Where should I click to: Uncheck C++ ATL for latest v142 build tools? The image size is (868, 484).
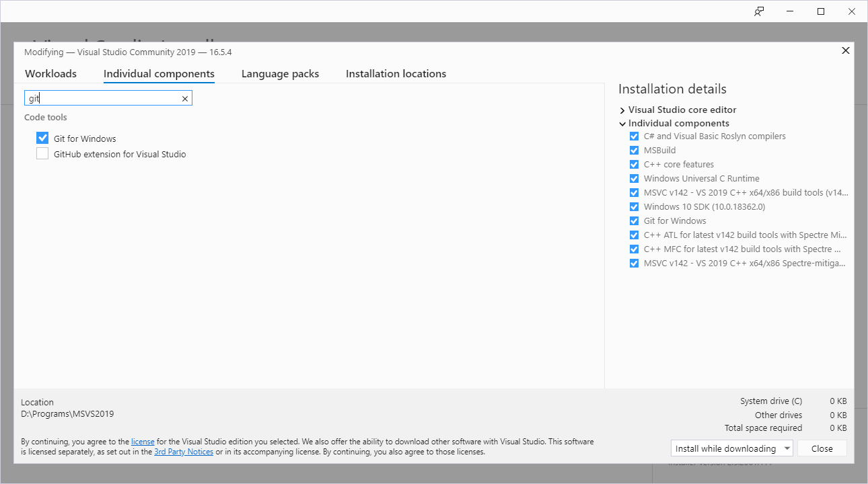[634, 235]
